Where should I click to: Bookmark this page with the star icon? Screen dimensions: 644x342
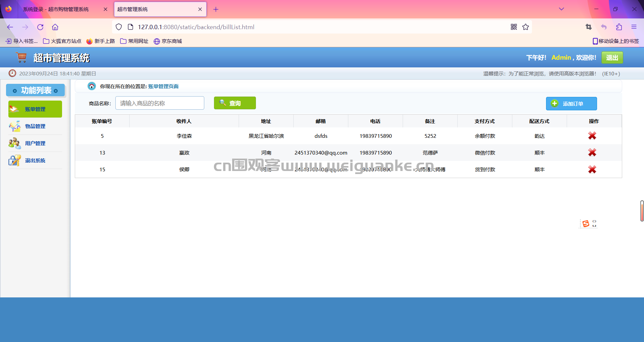526,27
